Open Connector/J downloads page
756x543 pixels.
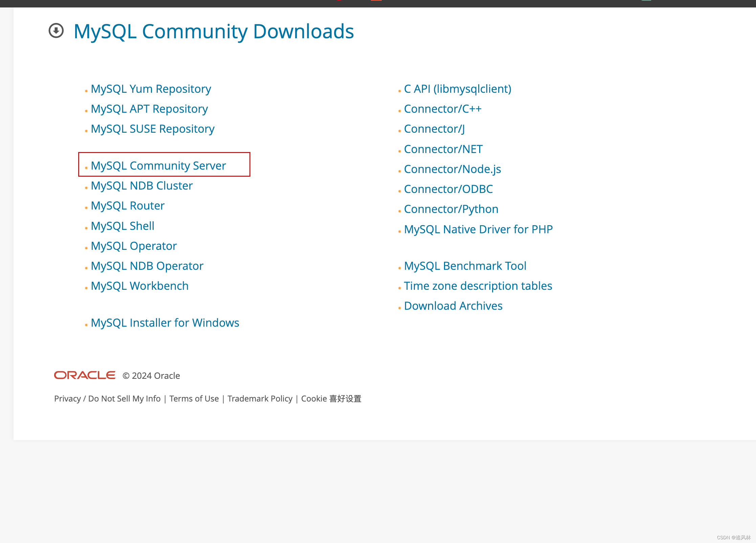tap(434, 129)
